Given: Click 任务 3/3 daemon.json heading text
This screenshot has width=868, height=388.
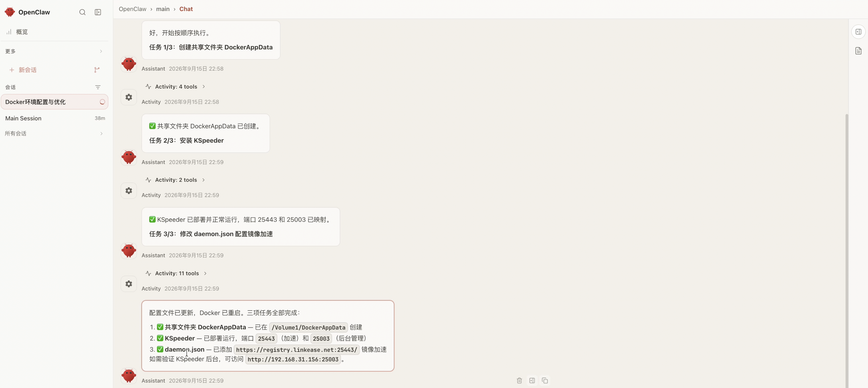Looking at the screenshot, I should pos(211,234).
